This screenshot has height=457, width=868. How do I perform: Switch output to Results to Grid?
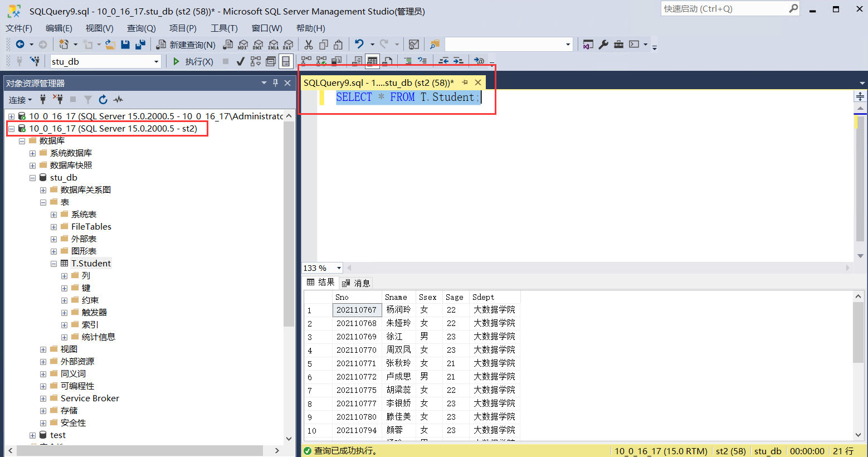coord(372,61)
